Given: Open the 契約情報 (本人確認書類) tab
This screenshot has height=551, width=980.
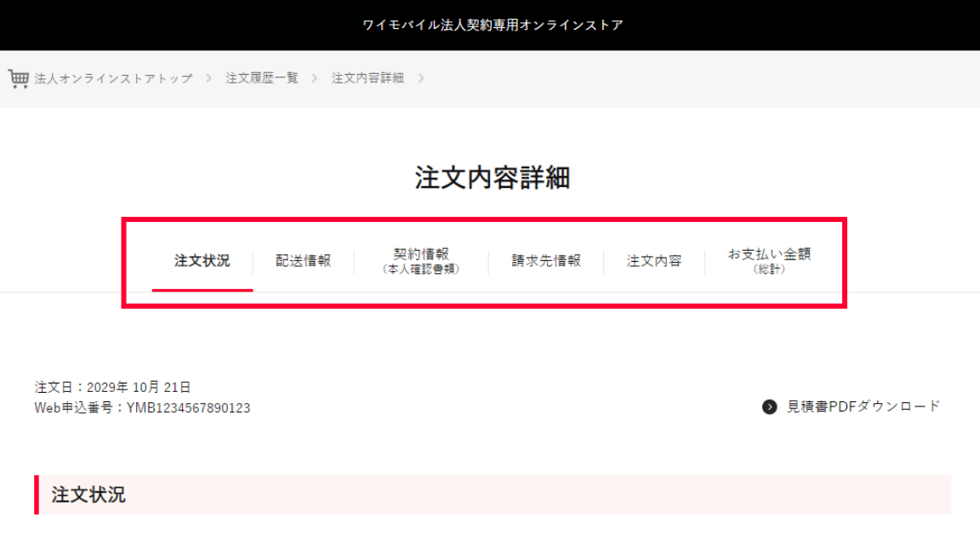Looking at the screenshot, I should click(421, 261).
